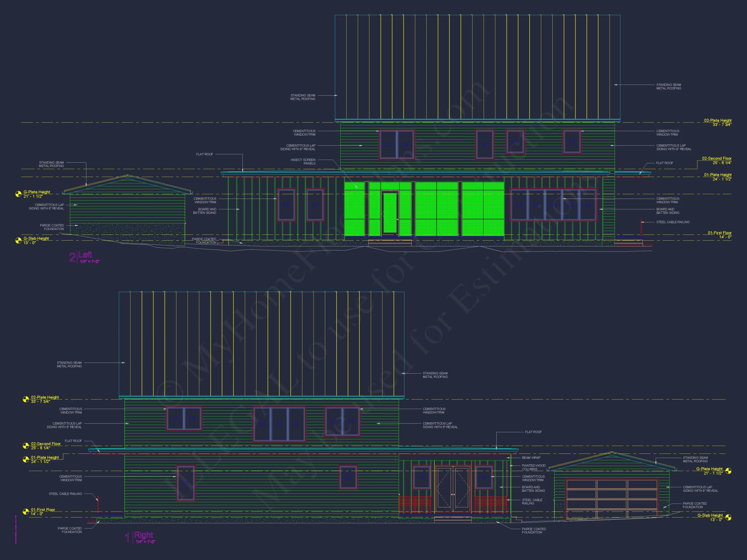Click the 01-Plate Height datum symbol in Right elevation
Viewport: 747px width, 560px height.
[x=26, y=459]
